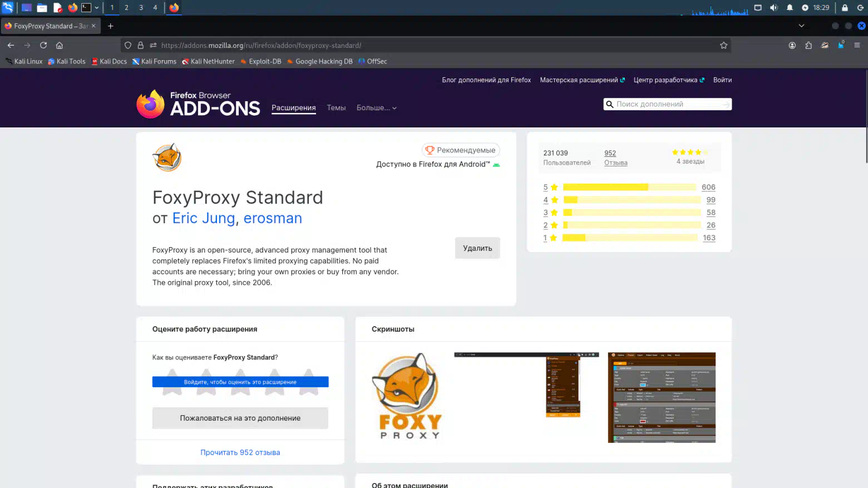This screenshot has height=488, width=868.
Task: Open Мастерская расширений link
Action: (583, 80)
